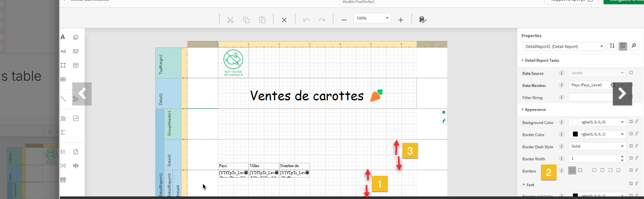This screenshot has height=199, width=644.
Task: Sort properties alphabetically (AZ icon)
Action: click(612, 46)
